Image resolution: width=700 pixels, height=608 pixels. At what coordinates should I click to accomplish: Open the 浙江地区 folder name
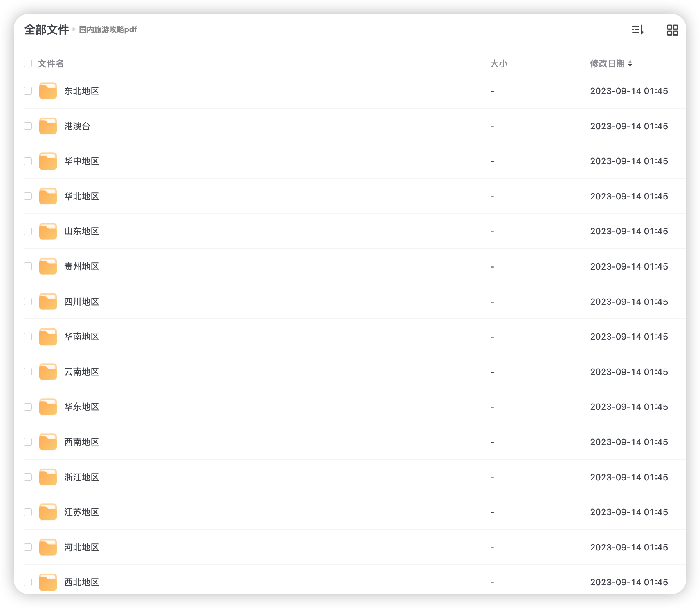[x=81, y=477]
